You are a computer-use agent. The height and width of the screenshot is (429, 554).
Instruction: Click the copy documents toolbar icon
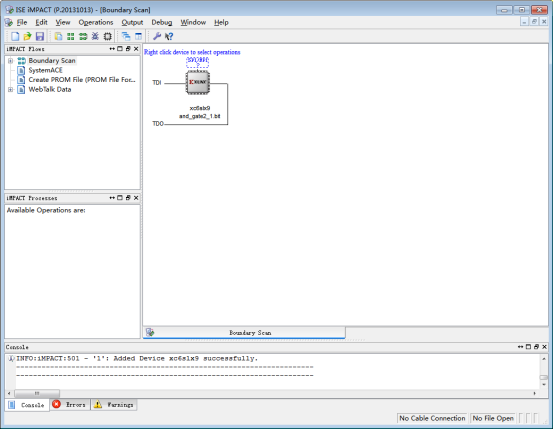58,36
